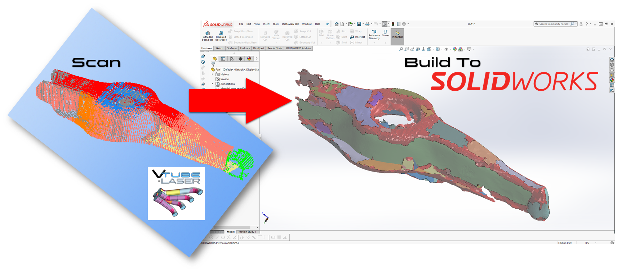
Task: Click the Rebuild traffic light icon
Action: [x=393, y=24]
